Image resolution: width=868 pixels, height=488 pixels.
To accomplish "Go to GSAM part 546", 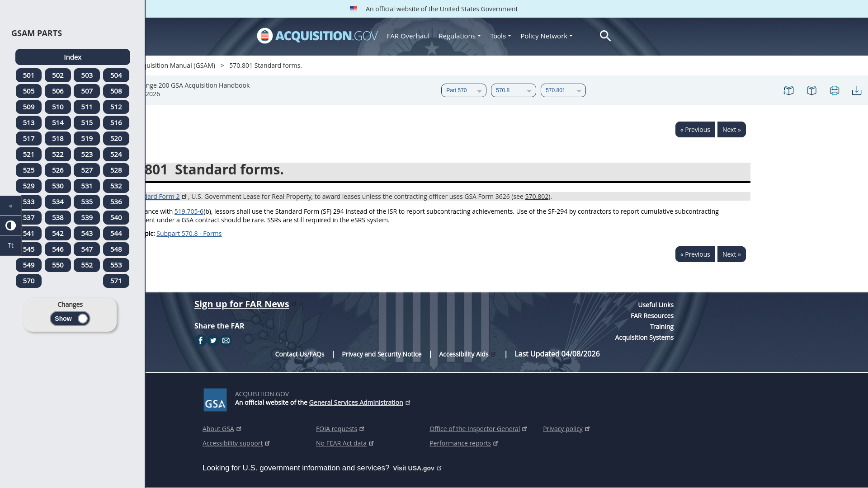I will pyautogui.click(x=58, y=249).
